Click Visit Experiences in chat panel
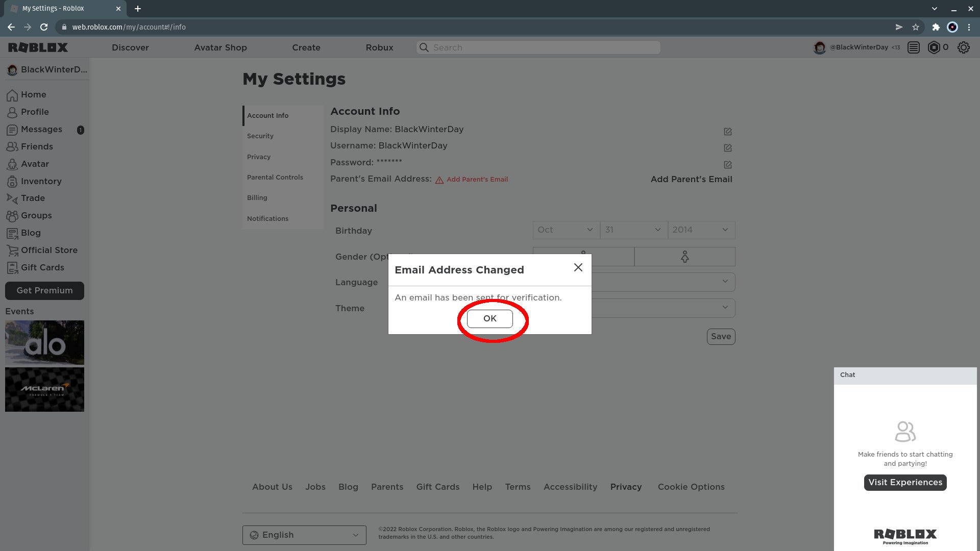Image resolution: width=980 pixels, height=551 pixels. click(x=905, y=483)
